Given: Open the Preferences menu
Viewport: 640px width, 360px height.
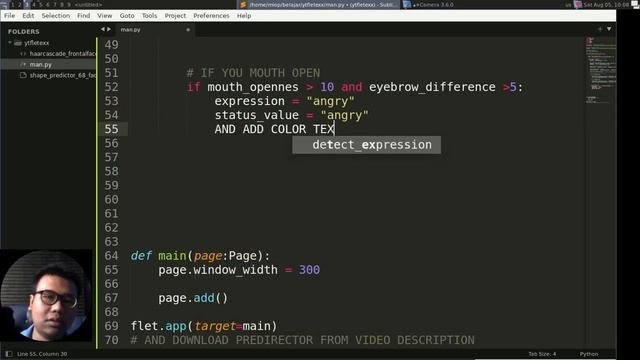Looking at the screenshot, I should 211,16.
